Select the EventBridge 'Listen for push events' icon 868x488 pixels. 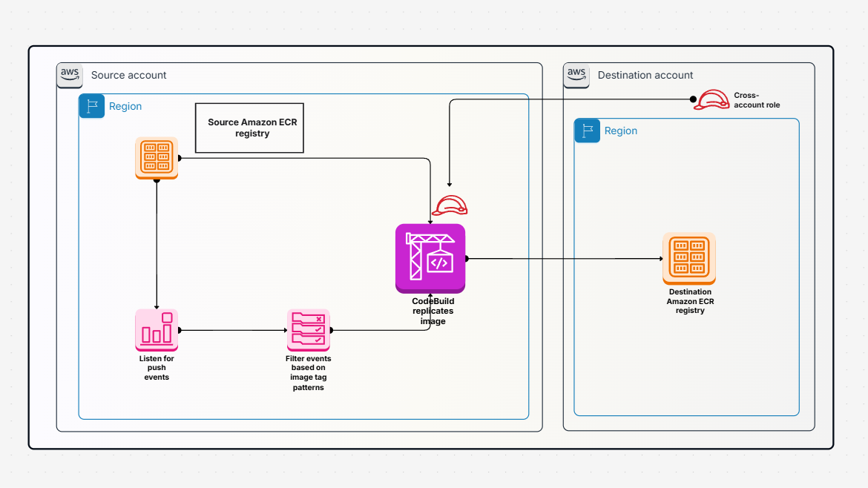click(157, 330)
